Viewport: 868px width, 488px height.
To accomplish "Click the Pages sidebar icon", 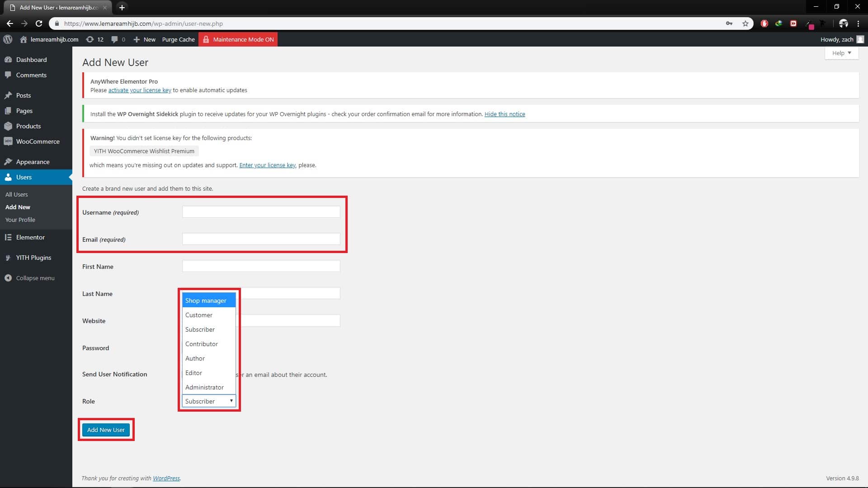I will tap(8, 111).
